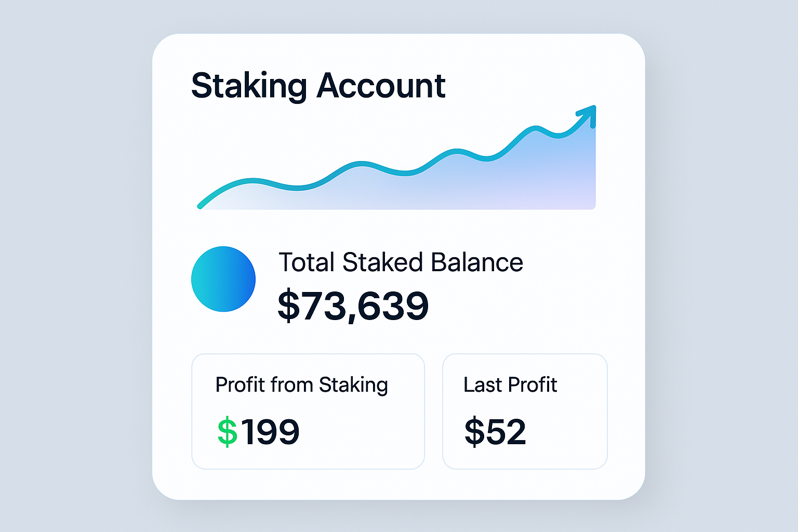Click the word Staking in the title
Image resolution: width=798 pixels, height=532 pixels.
(249, 86)
